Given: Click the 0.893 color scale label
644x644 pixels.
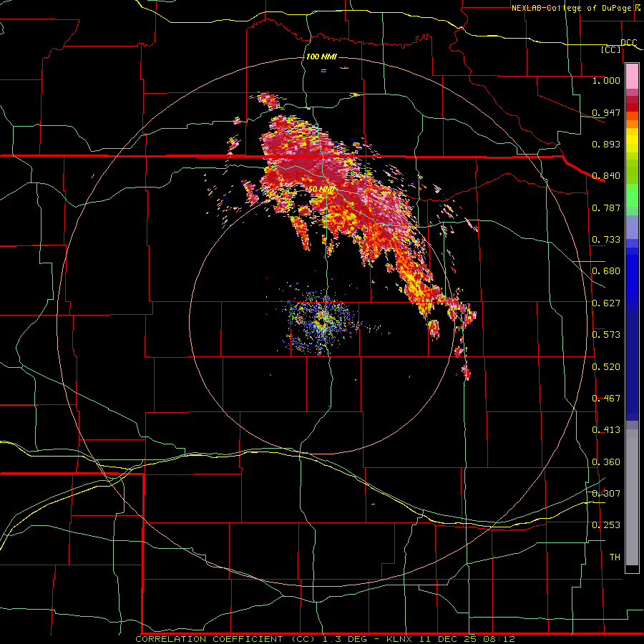Looking at the screenshot, I should click(606, 144).
